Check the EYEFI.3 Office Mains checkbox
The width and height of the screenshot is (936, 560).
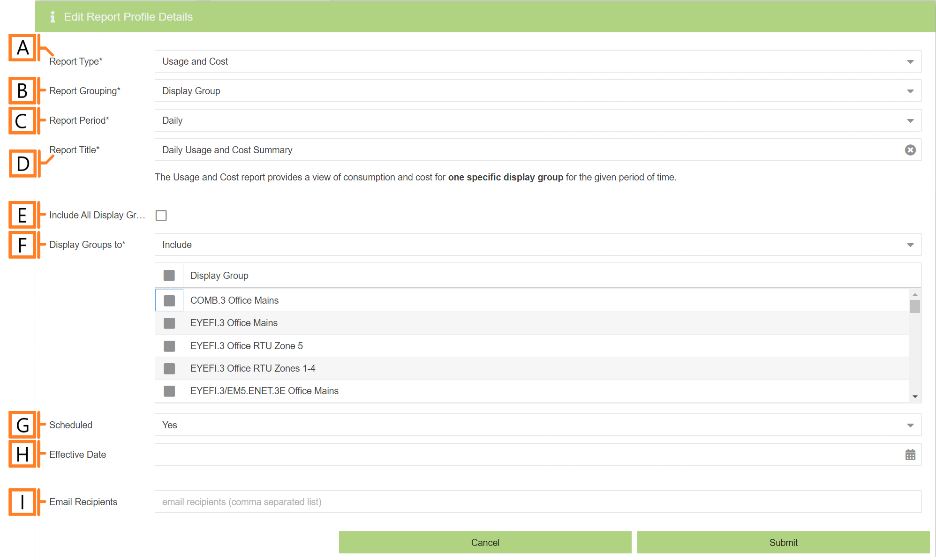[169, 323]
